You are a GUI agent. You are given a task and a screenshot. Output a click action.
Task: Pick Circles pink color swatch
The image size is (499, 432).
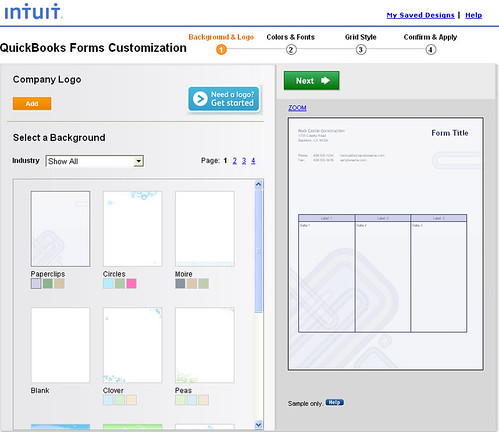131,284
